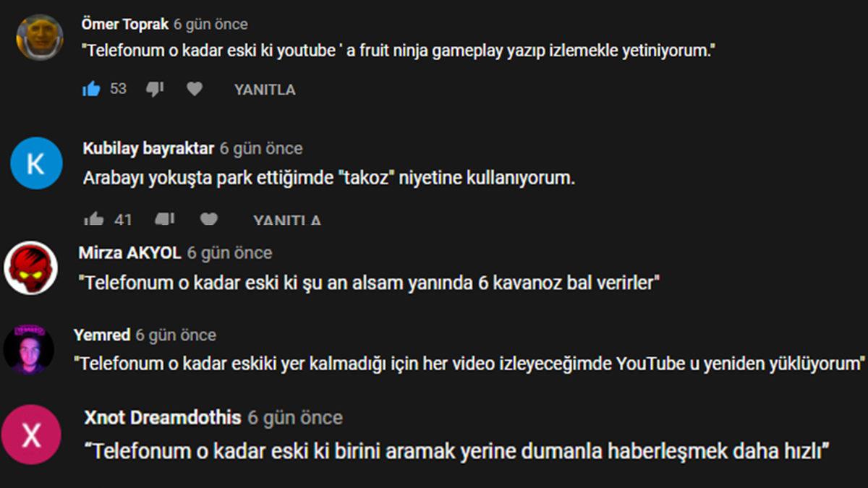Heart Ömer Toprak's comment
The image size is (868, 488).
click(x=195, y=89)
